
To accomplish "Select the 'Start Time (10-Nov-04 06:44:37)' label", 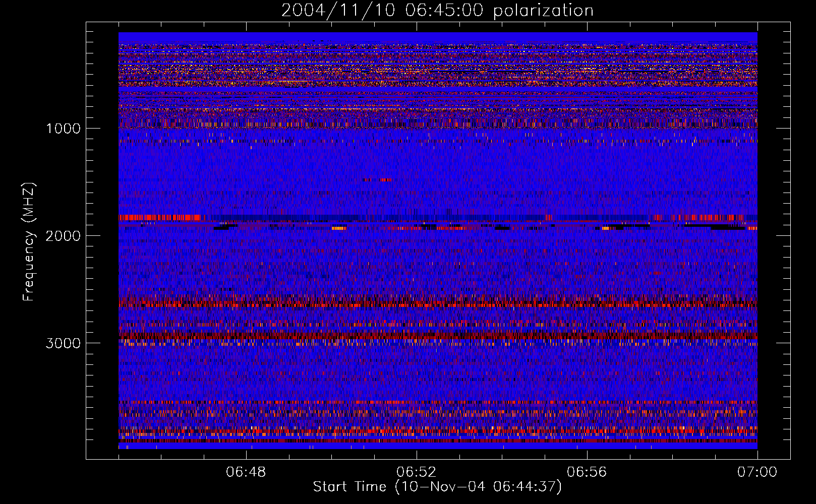I will (437, 487).
